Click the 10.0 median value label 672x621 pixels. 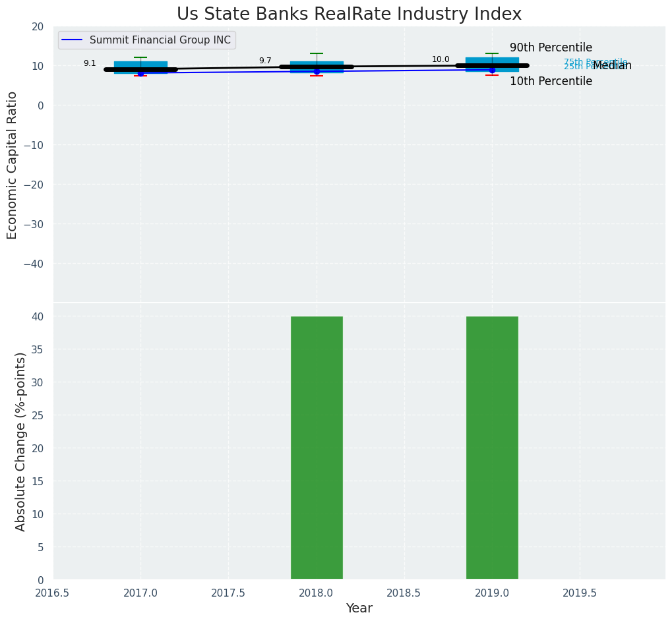click(441, 59)
